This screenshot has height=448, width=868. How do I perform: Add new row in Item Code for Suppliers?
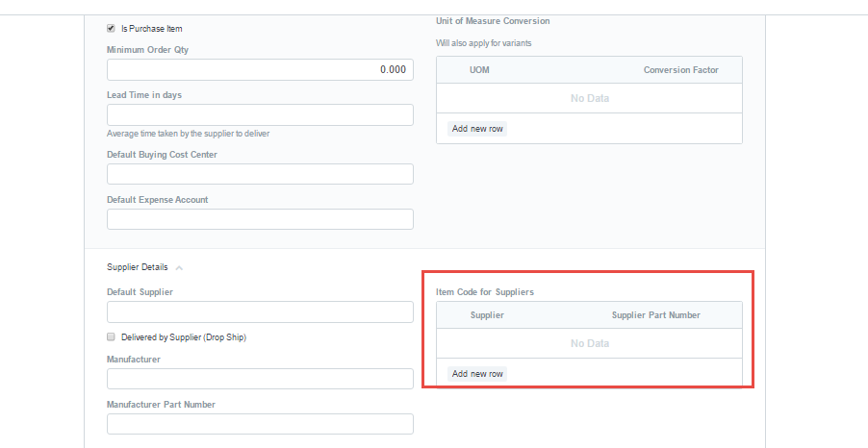(x=477, y=374)
